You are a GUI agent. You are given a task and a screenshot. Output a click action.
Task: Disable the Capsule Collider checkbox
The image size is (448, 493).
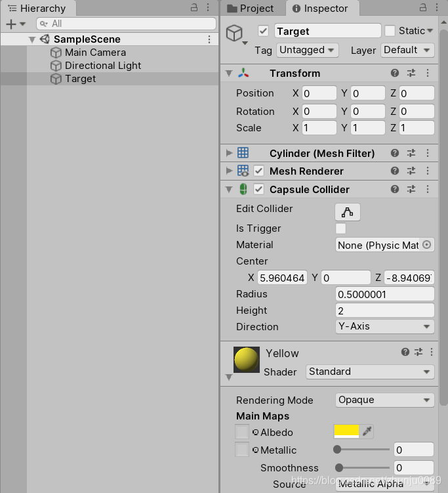tap(258, 189)
